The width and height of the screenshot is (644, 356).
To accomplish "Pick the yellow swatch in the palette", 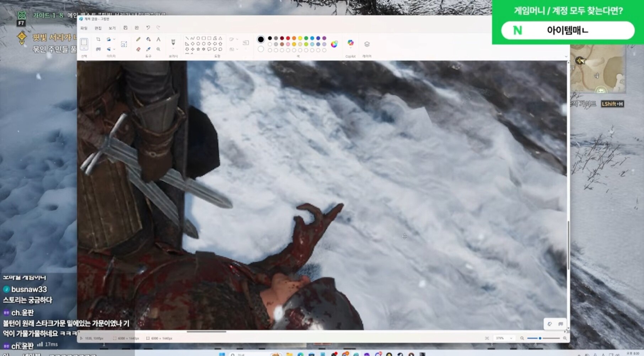I will (300, 38).
